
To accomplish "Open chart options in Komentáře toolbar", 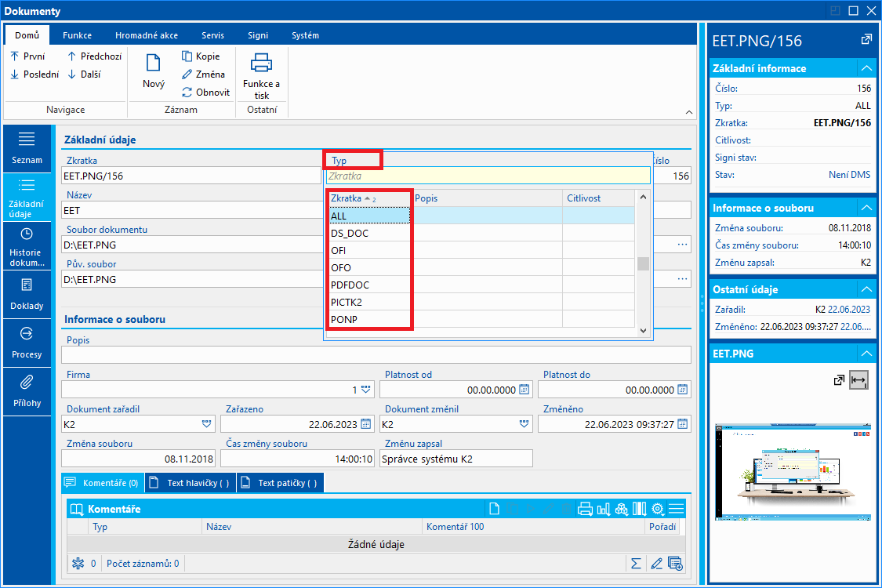I will (x=604, y=510).
